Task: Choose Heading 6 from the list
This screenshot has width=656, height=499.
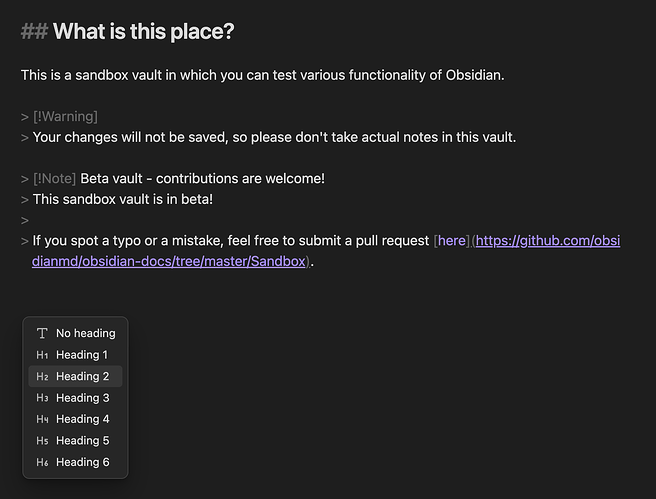Action: [75, 462]
